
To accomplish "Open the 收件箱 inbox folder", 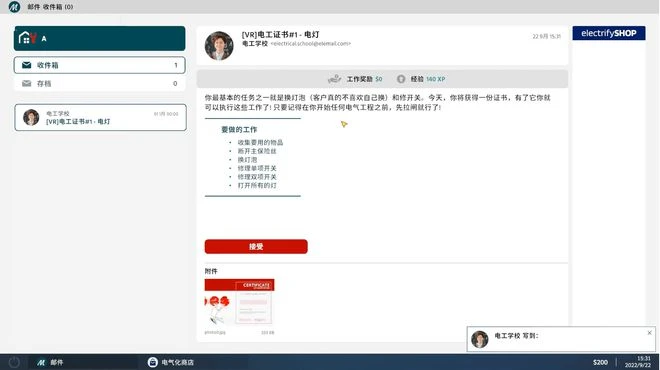I will [x=100, y=65].
